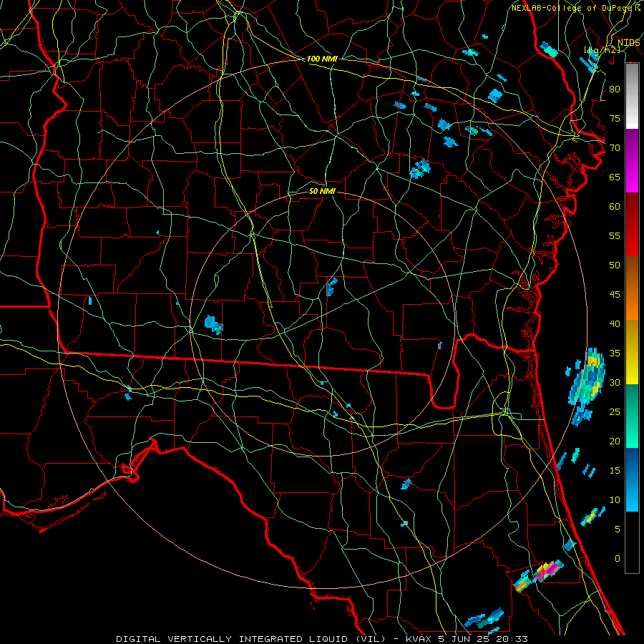The image size is (644, 644).
Task: Click the 30 value on VIL scale
Action: click(615, 382)
